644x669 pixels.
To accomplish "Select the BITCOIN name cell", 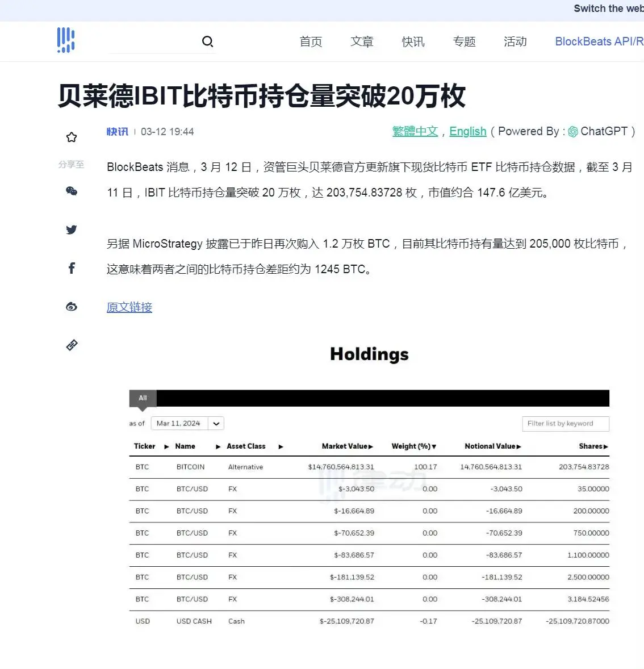I will coord(190,467).
